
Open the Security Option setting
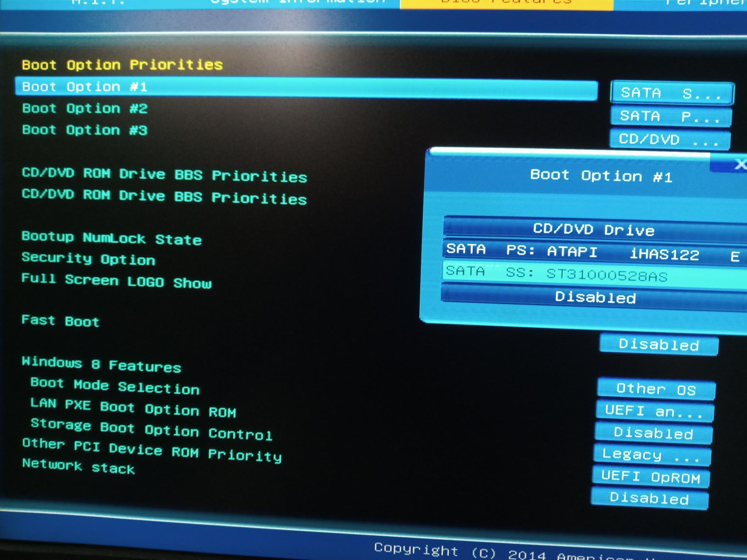[x=88, y=258]
